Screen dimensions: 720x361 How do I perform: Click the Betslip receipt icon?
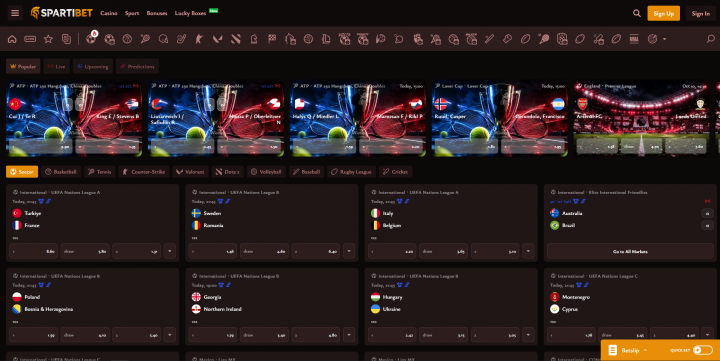(613, 350)
